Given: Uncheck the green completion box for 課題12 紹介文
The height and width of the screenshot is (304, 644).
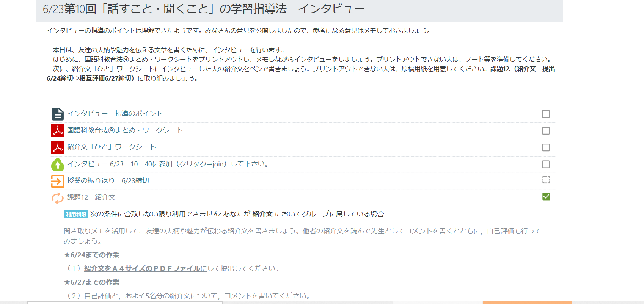Looking at the screenshot, I should click(x=546, y=196).
